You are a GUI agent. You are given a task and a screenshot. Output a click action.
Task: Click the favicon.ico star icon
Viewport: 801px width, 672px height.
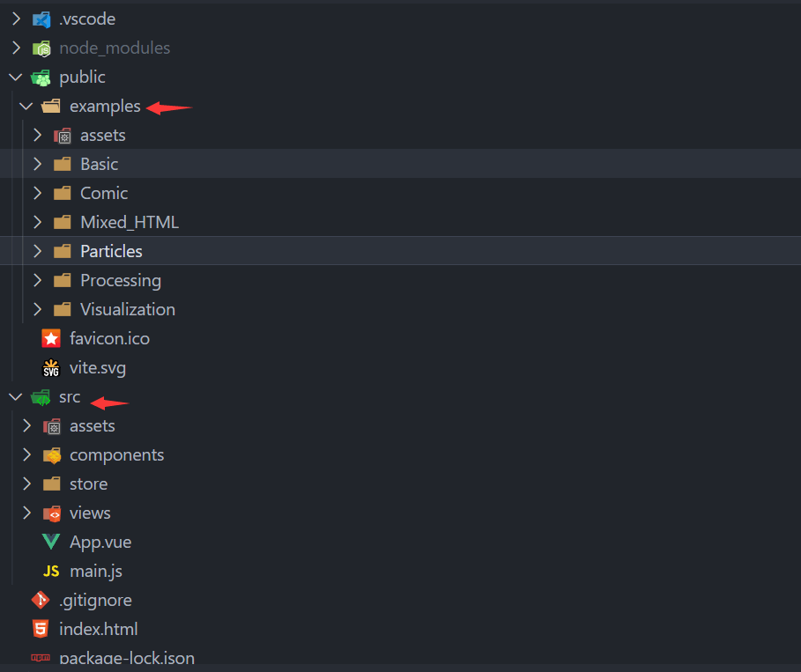[51, 338]
